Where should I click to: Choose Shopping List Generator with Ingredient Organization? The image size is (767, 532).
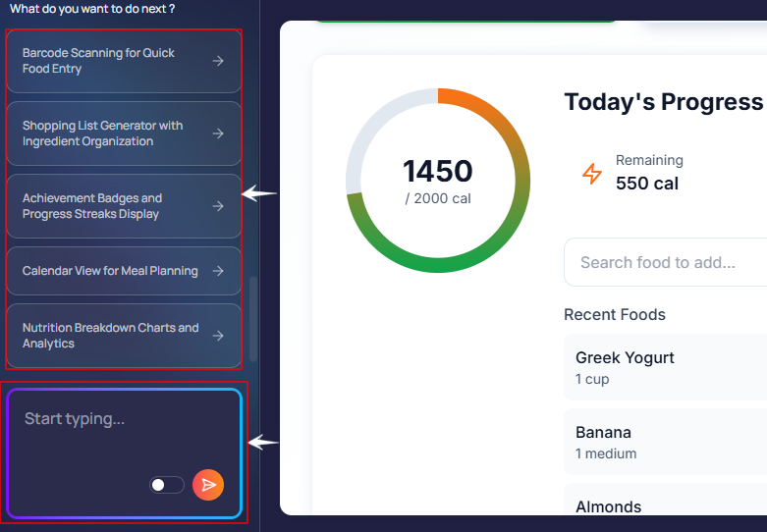click(108, 133)
